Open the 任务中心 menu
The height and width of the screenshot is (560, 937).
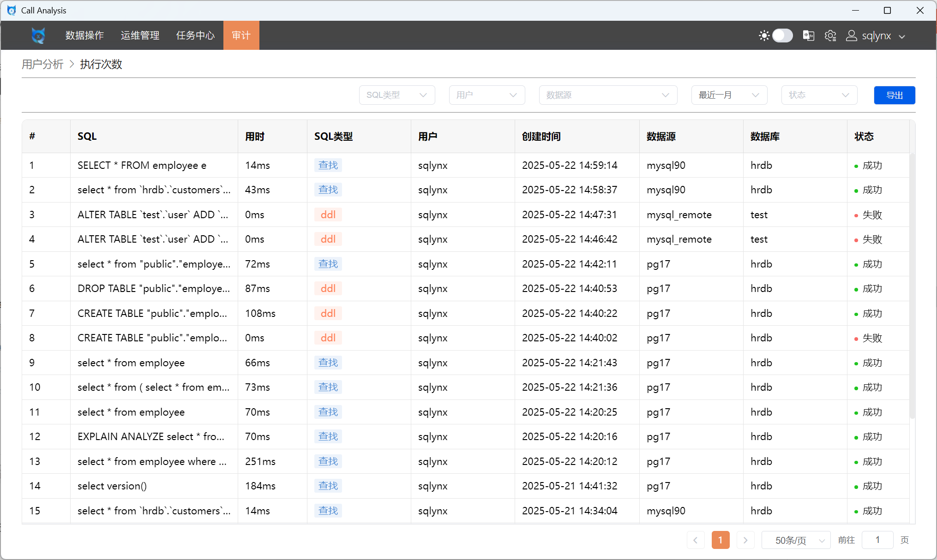click(195, 36)
